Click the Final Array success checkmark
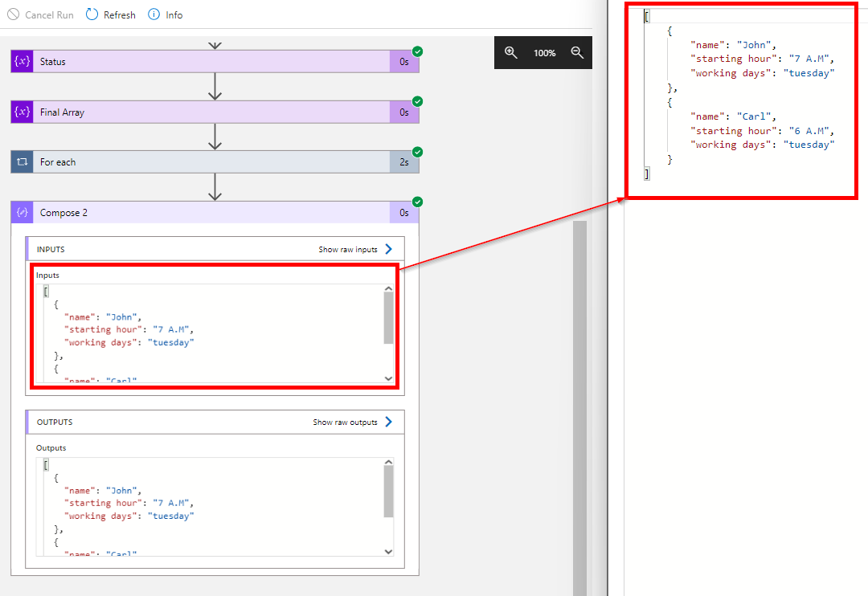 click(418, 101)
